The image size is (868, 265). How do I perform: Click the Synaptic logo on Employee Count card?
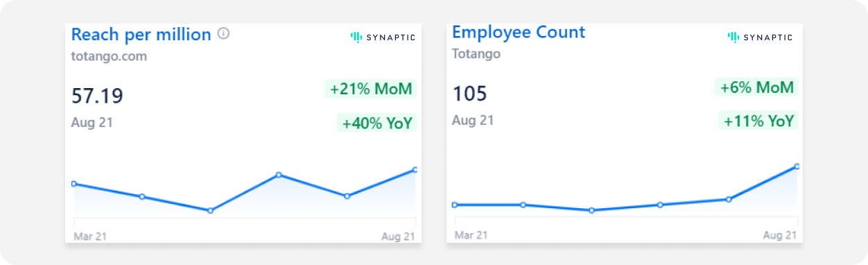coord(760,37)
